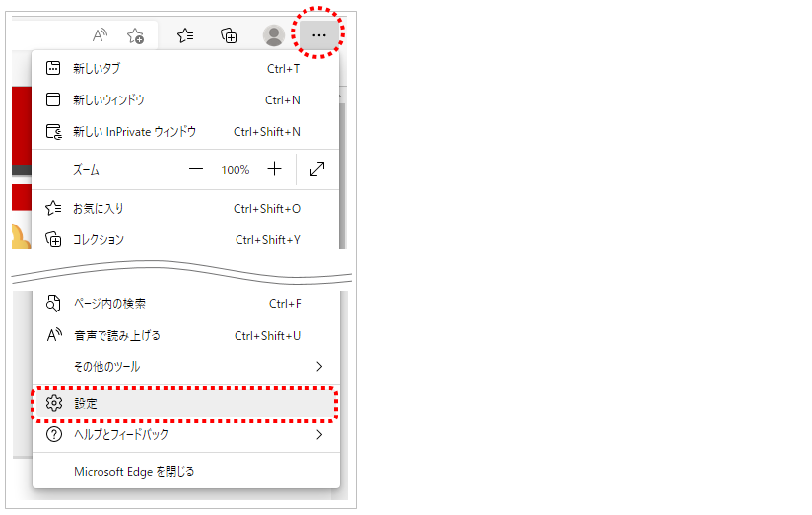
Task: Click the three-dot Settings and more button
Action: (318, 35)
